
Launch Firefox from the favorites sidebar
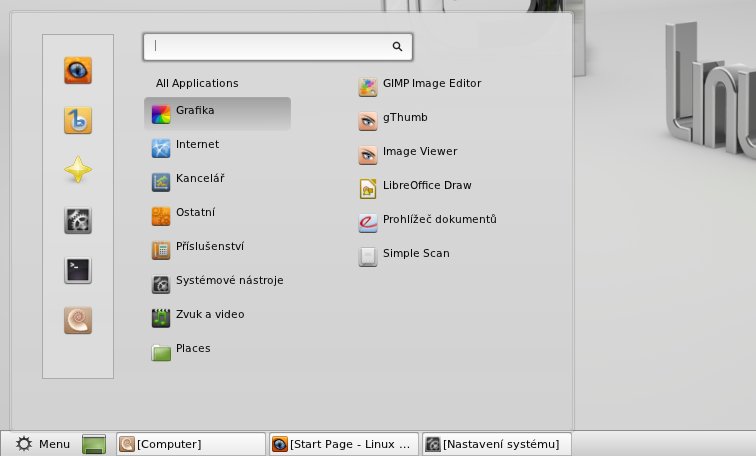click(x=78, y=70)
